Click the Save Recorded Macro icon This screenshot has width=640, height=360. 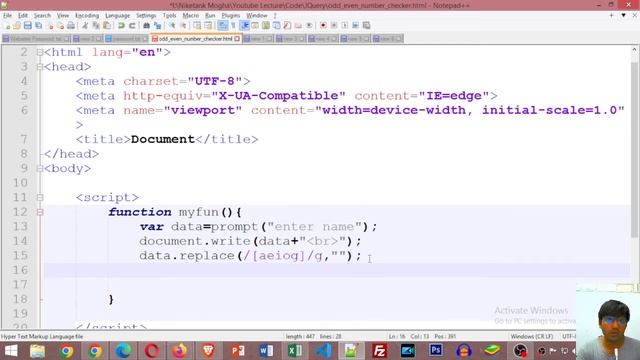367,26
